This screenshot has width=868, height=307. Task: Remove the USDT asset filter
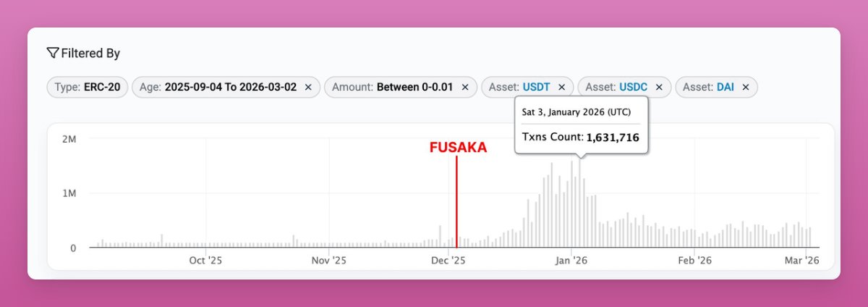pyautogui.click(x=562, y=87)
